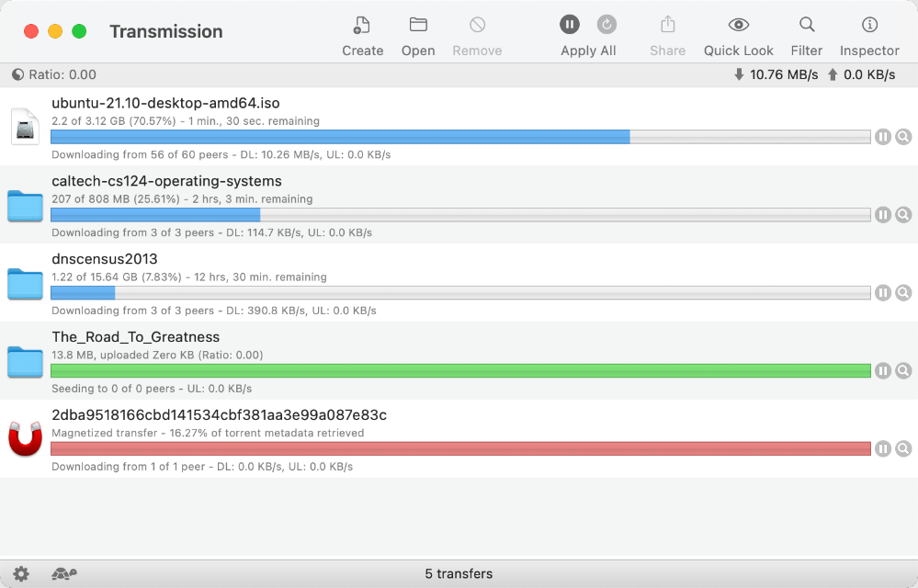The image size is (918, 588).
Task: Reveal dnscensus2013 in Finder via magnifier
Action: tap(903, 292)
